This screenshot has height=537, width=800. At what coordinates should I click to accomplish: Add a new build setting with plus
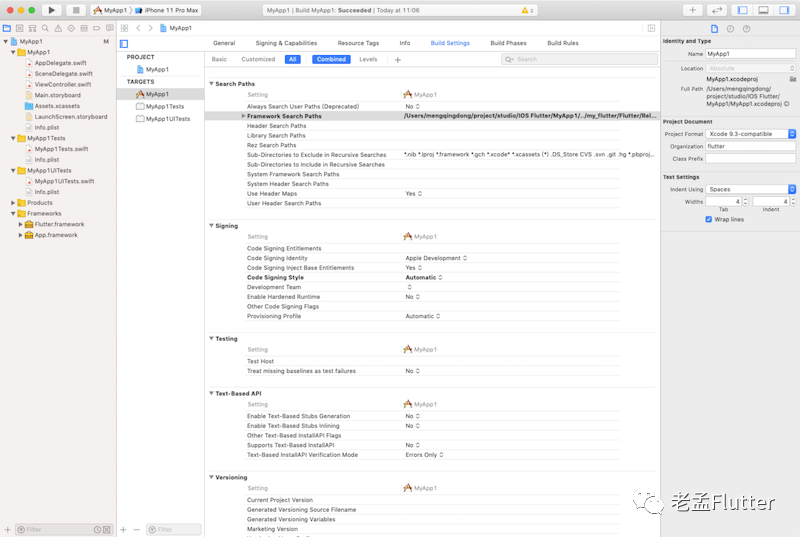click(398, 60)
